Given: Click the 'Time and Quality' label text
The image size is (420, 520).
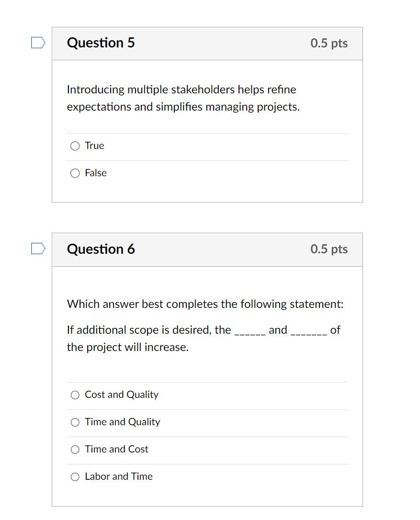Looking at the screenshot, I should [x=123, y=422].
